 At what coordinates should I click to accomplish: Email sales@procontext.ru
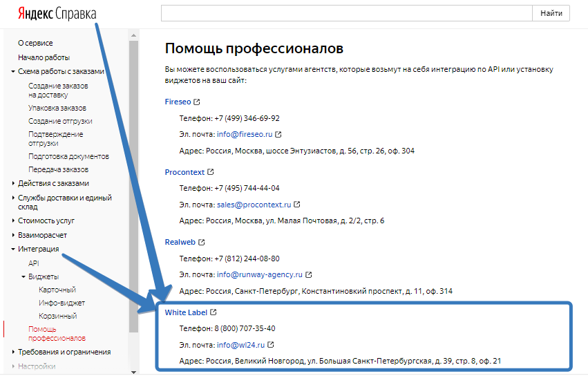coord(254,205)
